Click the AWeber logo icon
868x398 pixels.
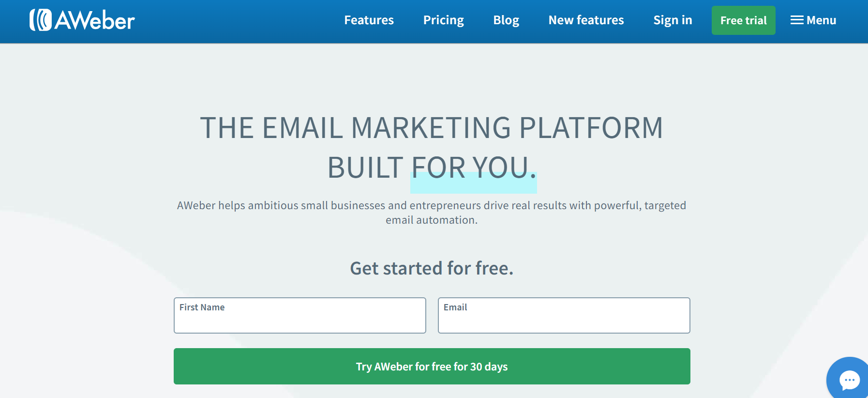pos(41,20)
